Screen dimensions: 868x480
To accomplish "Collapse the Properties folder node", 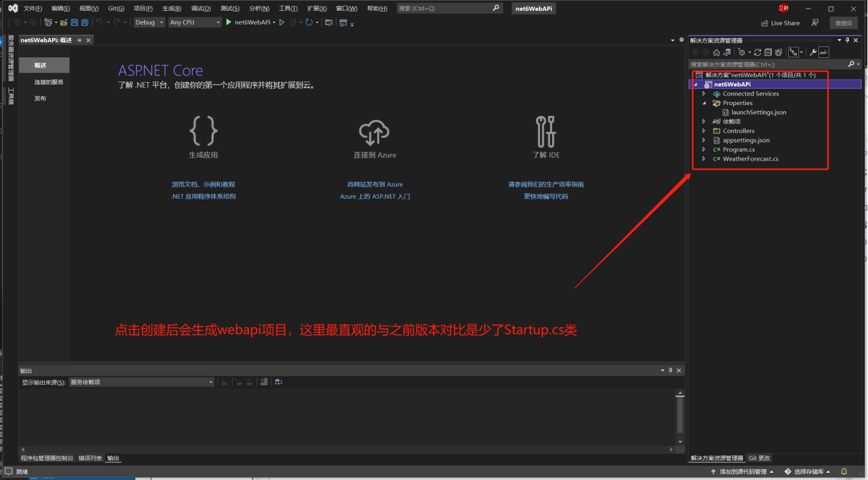I will pos(704,103).
